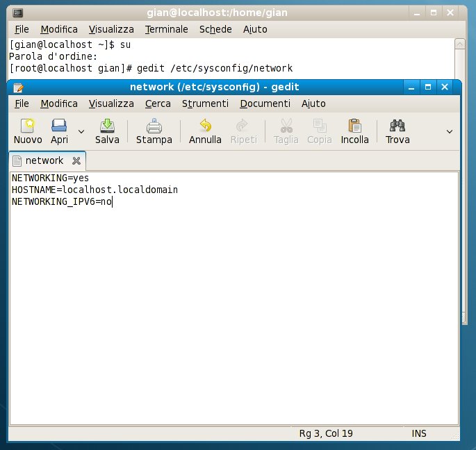Click terminal title gian@localhost:/home/gian
The width and height of the screenshot is (476, 450).
click(x=217, y=12)
